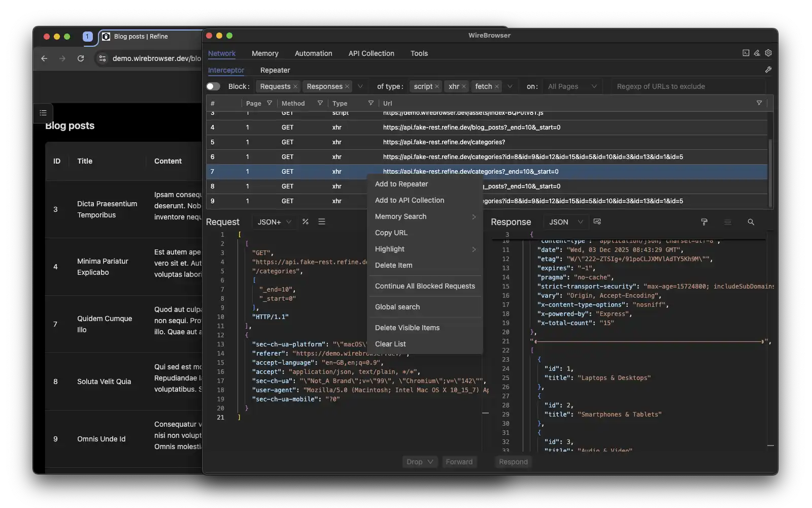812x508 pixels.
Task: Switch to the Memory tab
Action: click(265, 53)
